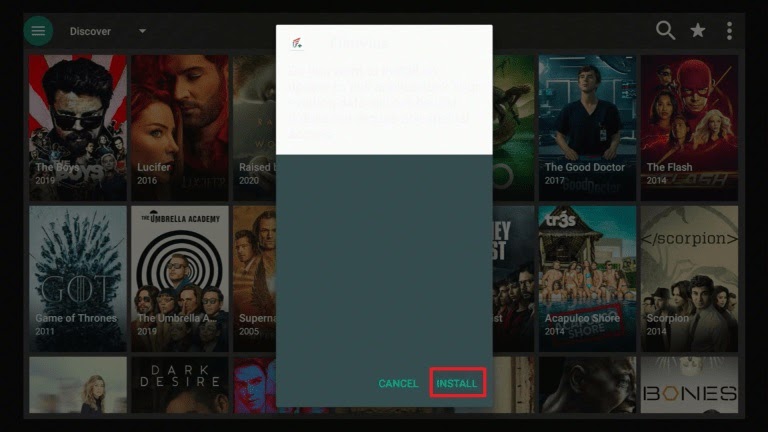Screen dimensions: 768x432
Task: Open the Dark Desire poster
Action: coord(180,384)
